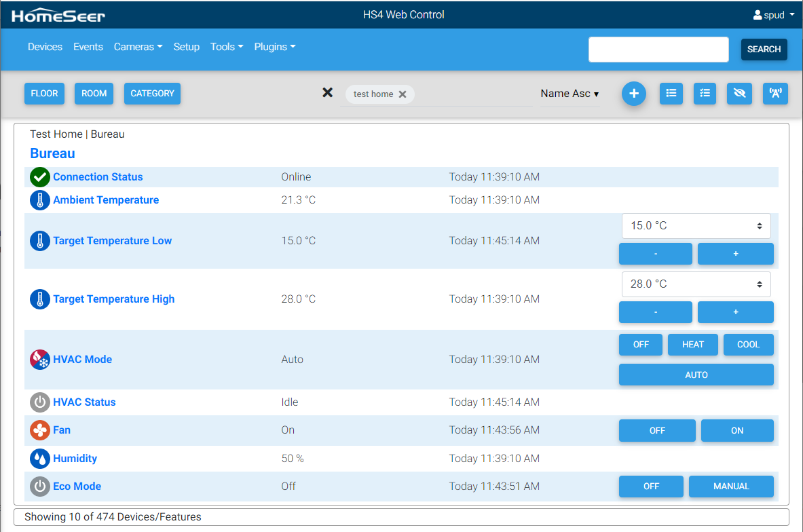Open the Events menu item
The height and width of the screenshot is (532, 803).
click(x=88, y=47)
